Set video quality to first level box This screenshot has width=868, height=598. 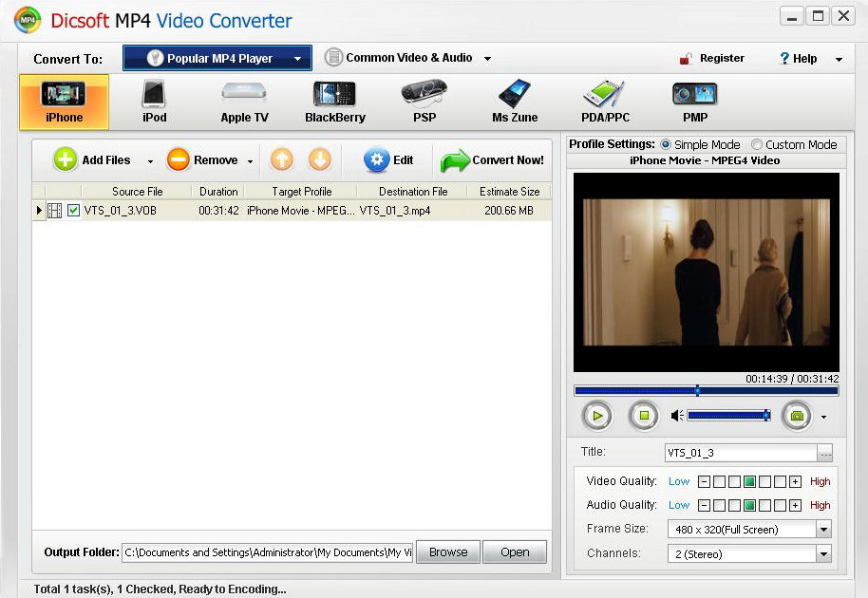(x=719, y=482)
